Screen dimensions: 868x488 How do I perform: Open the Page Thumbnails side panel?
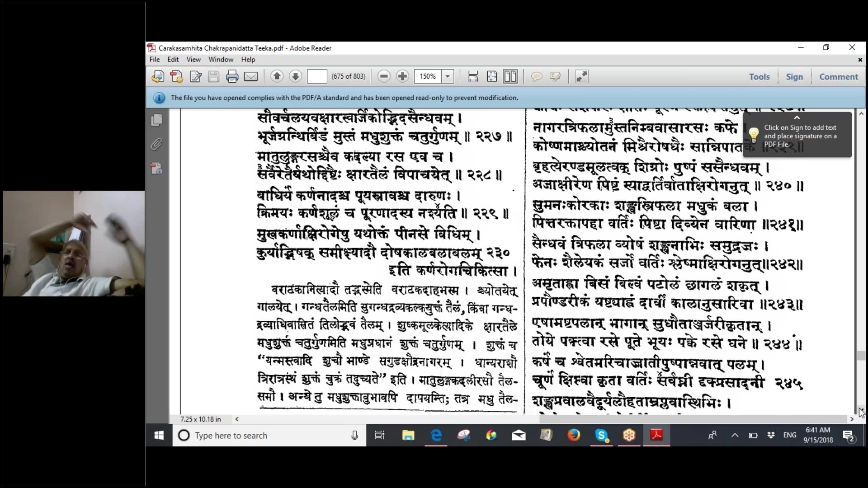point(156,120)
